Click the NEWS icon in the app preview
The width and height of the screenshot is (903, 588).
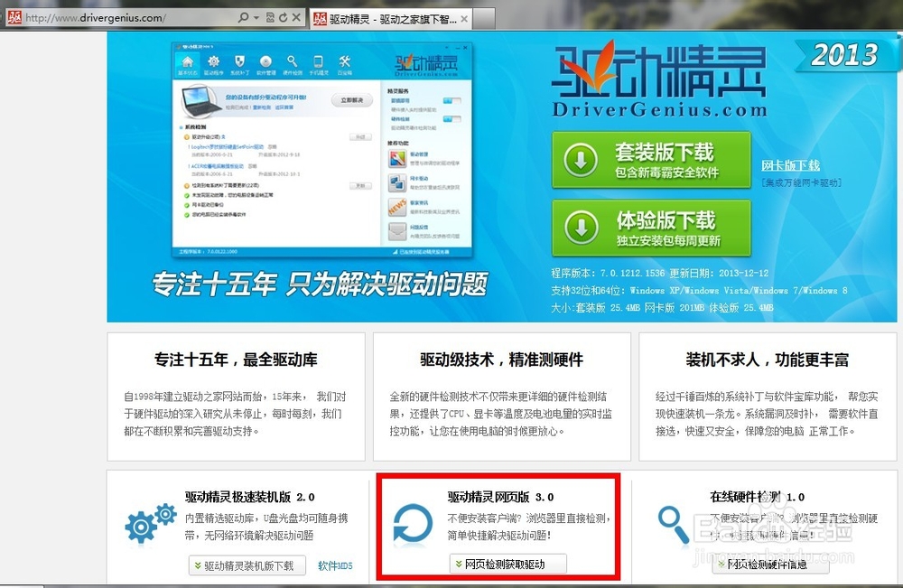[x=397, y=208]
